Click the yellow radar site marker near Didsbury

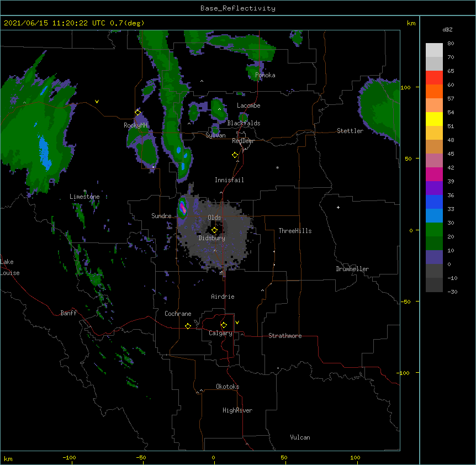click(214, 230)
